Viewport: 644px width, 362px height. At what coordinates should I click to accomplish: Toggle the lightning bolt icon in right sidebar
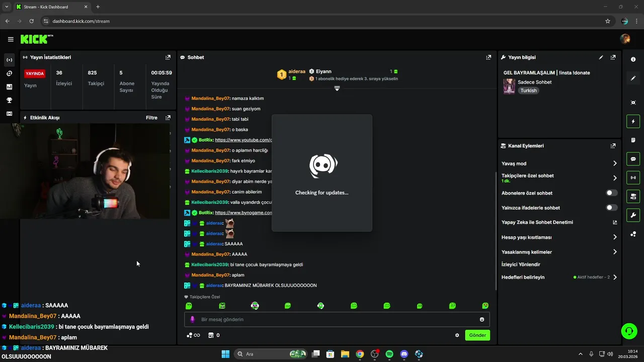click(x=633, y=121)
